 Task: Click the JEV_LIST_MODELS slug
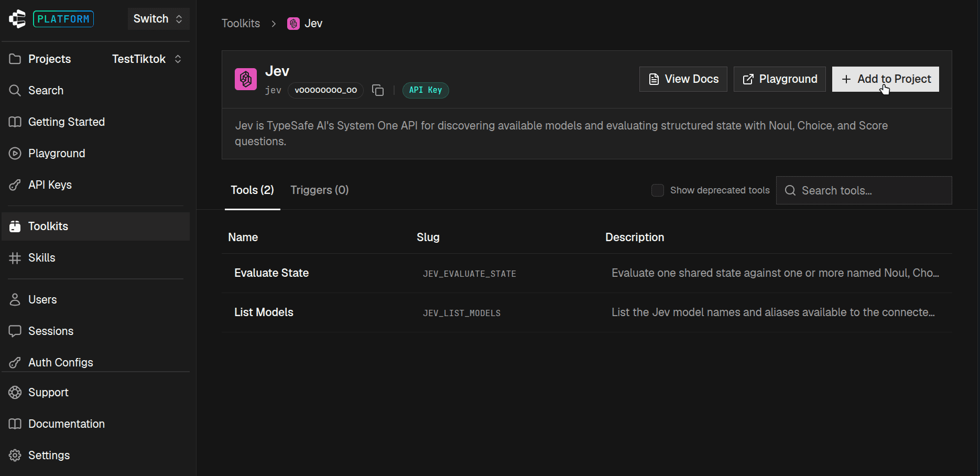point(462,313)
